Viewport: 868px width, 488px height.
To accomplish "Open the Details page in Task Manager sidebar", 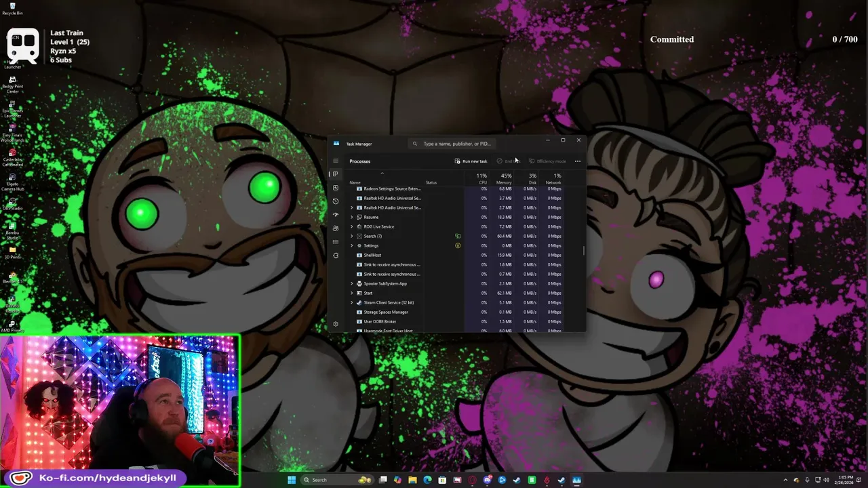I will [x=336, y=242].
